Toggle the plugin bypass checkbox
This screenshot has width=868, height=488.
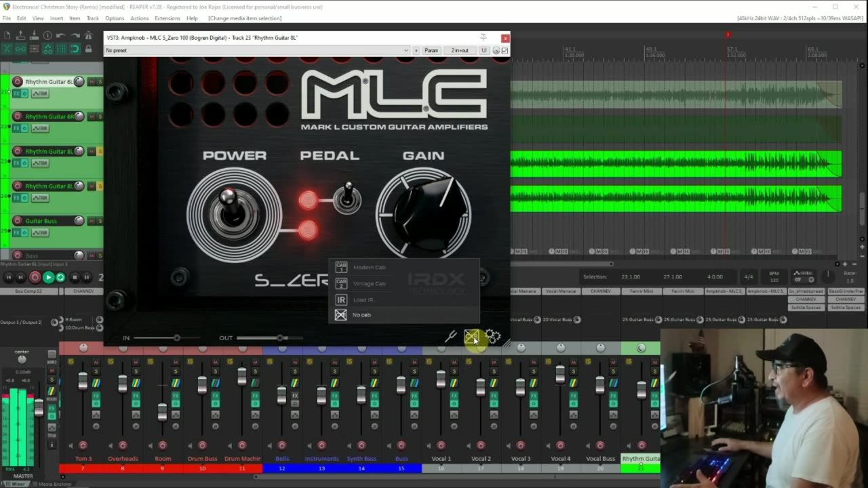click(x=505, y=50)
